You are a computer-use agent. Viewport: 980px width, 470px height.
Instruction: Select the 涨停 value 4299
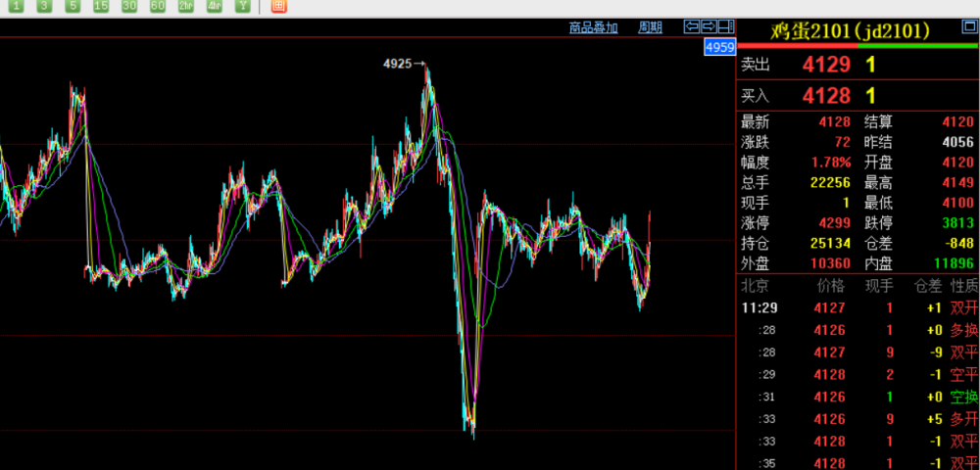coord(834,223)
